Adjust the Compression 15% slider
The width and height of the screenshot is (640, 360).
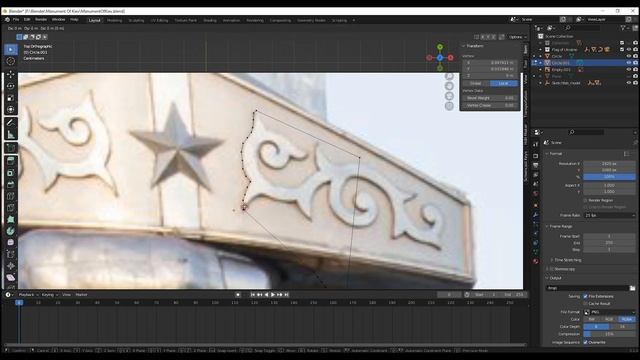(x=609, y=334)
